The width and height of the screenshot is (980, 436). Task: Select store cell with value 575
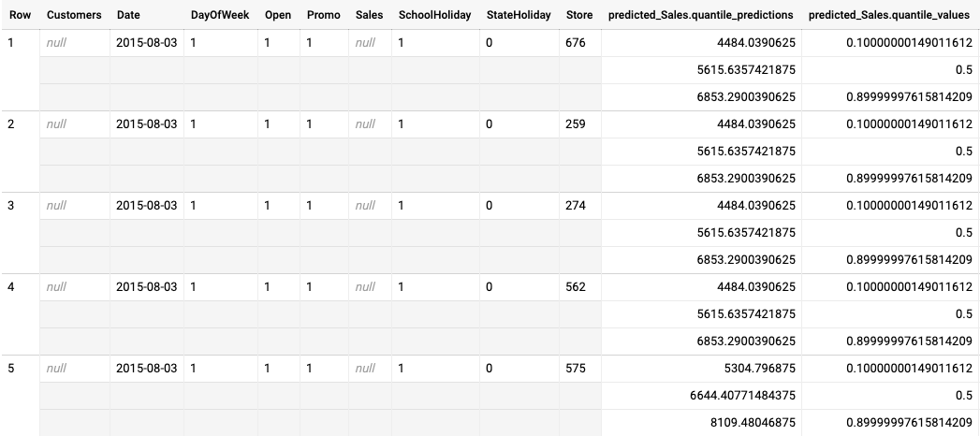[x=576, y=369]
